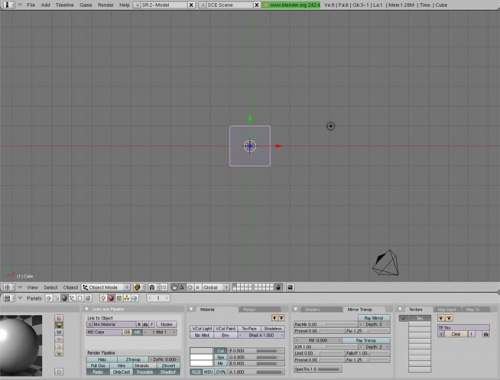
Task: Switch to World buttons globe icon
Action: 134,298
